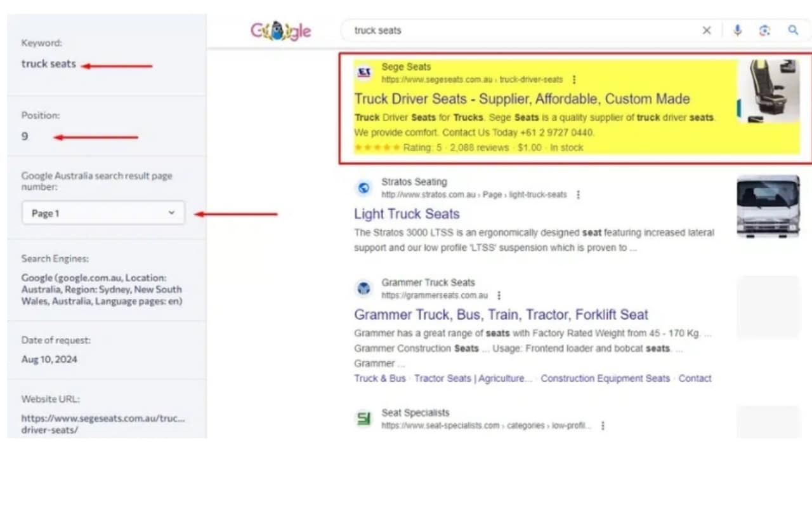The image size is (812, 508).
Task: Open options menu beside Stratos Seating URL
Action: [578, 195]
